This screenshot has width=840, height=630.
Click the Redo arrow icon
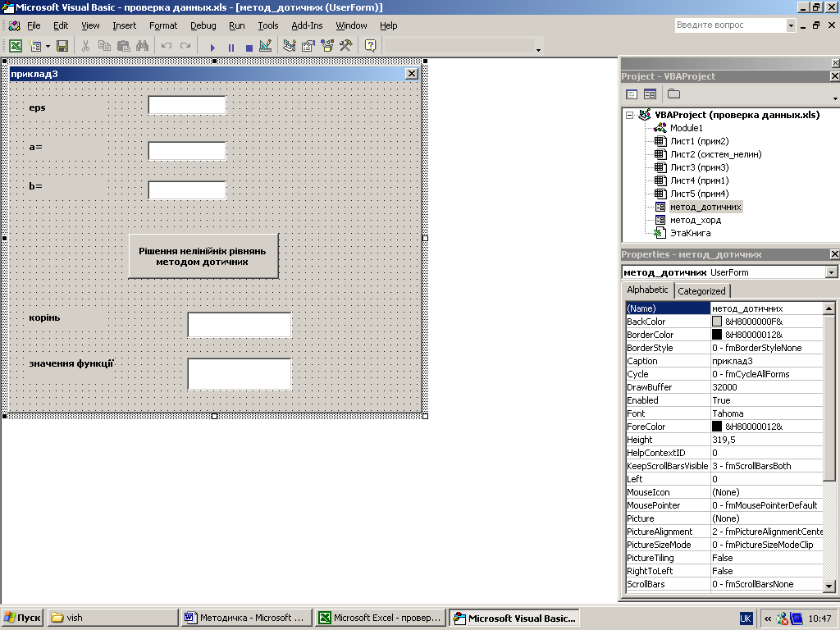(x=185, y=46)
